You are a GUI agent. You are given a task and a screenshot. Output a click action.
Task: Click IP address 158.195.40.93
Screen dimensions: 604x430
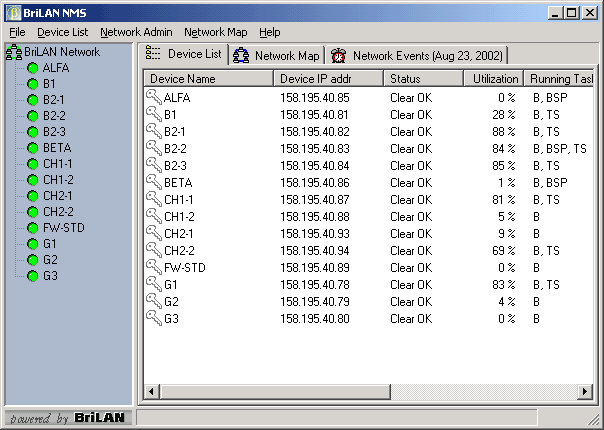pyautogui.click(x=315, y=234)
